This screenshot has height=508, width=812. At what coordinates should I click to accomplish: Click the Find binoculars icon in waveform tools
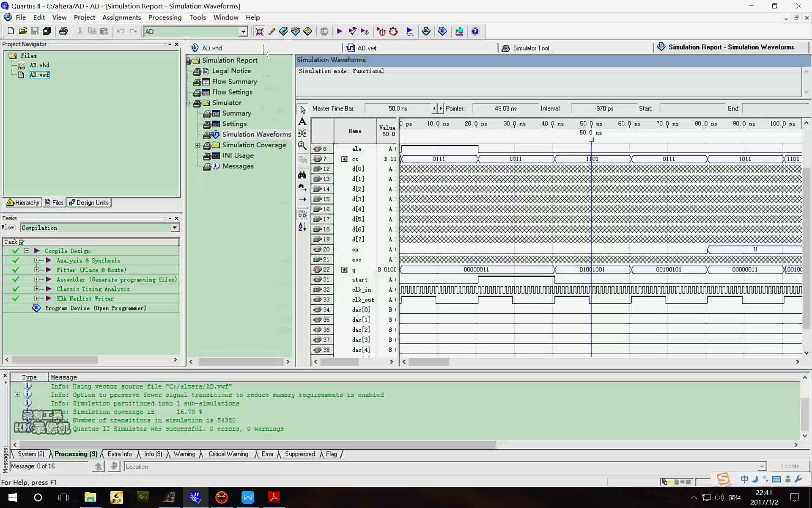point(302,175)
